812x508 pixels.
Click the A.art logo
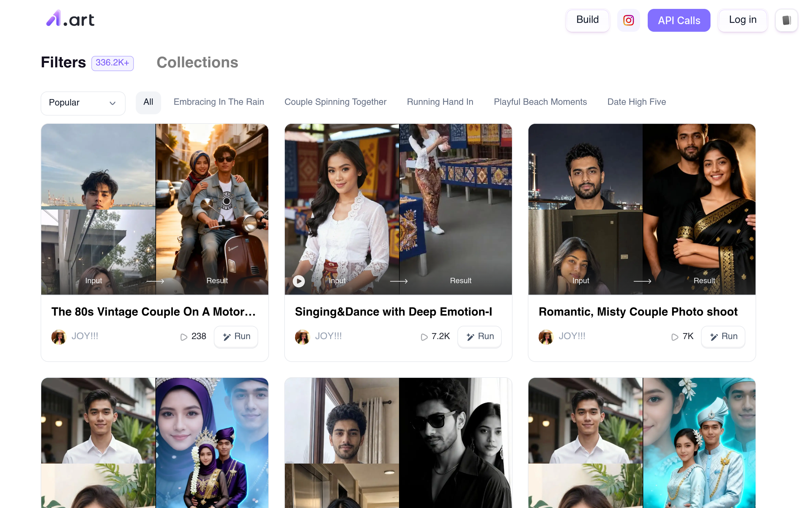(70, 18)
